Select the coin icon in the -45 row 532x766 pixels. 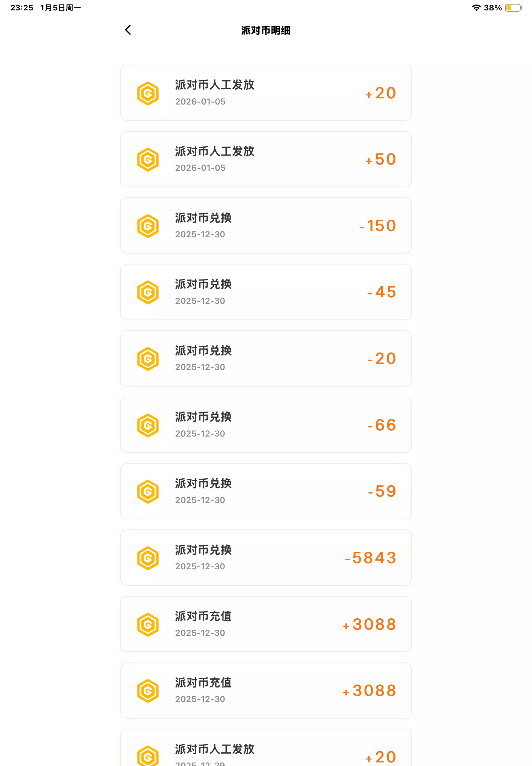point(148,292)
